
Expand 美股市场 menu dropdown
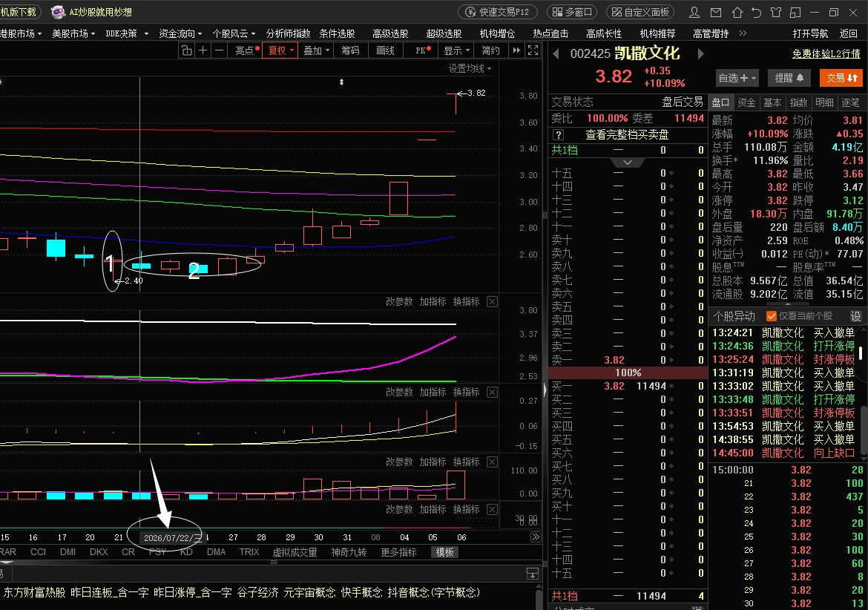73,34
